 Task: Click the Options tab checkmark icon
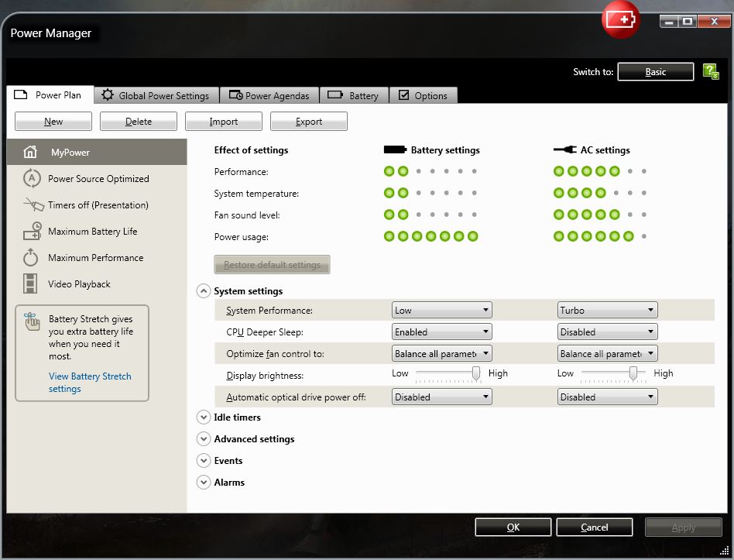click(x=403, y=95)
